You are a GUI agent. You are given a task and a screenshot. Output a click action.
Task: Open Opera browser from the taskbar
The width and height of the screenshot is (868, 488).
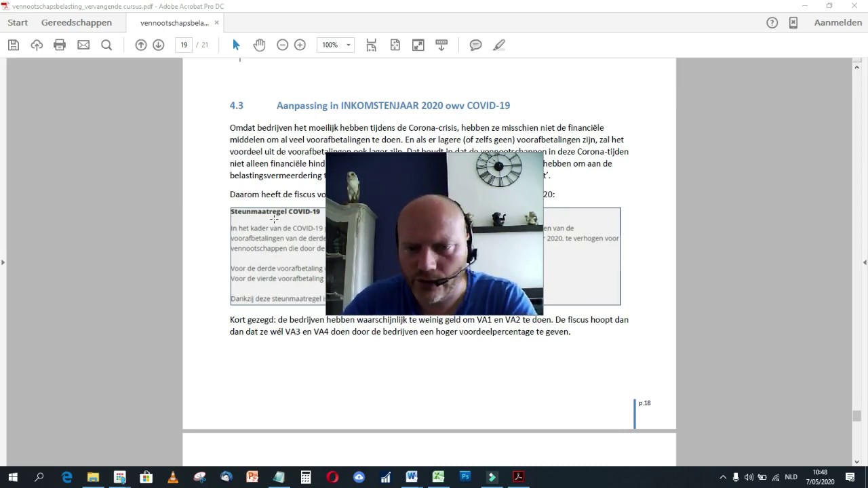(332, 477)
